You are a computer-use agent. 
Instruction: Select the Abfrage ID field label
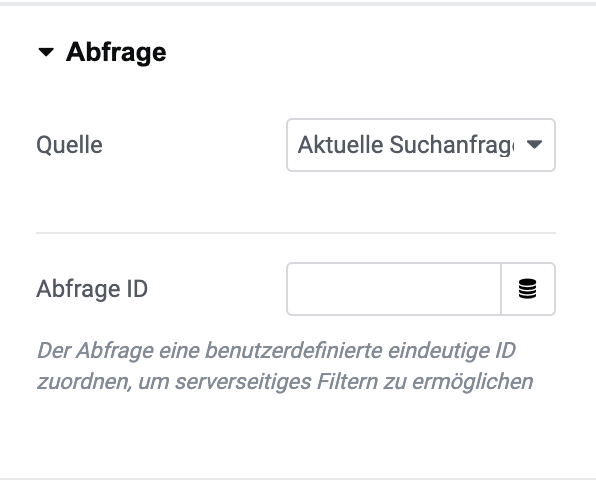[92, 289]
